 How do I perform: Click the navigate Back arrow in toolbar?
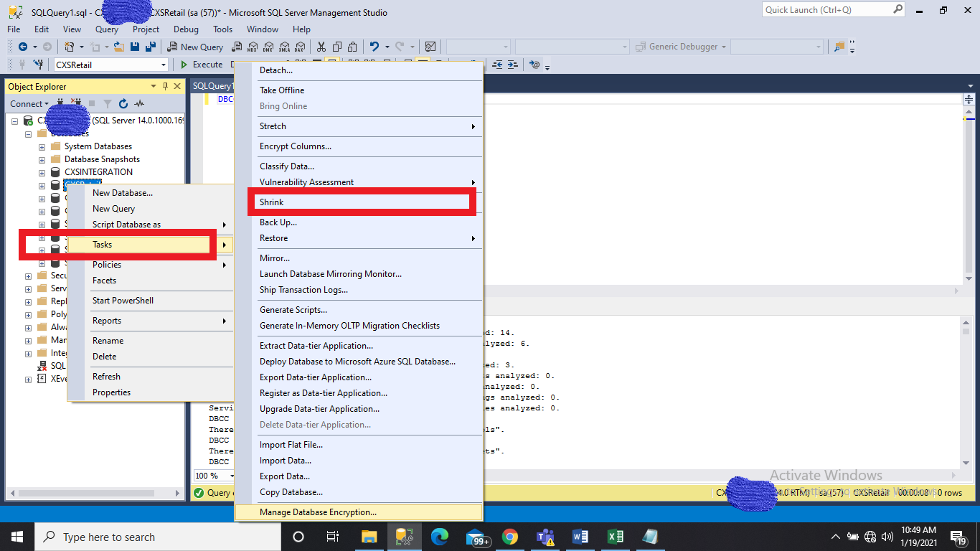tap(23, 47)
